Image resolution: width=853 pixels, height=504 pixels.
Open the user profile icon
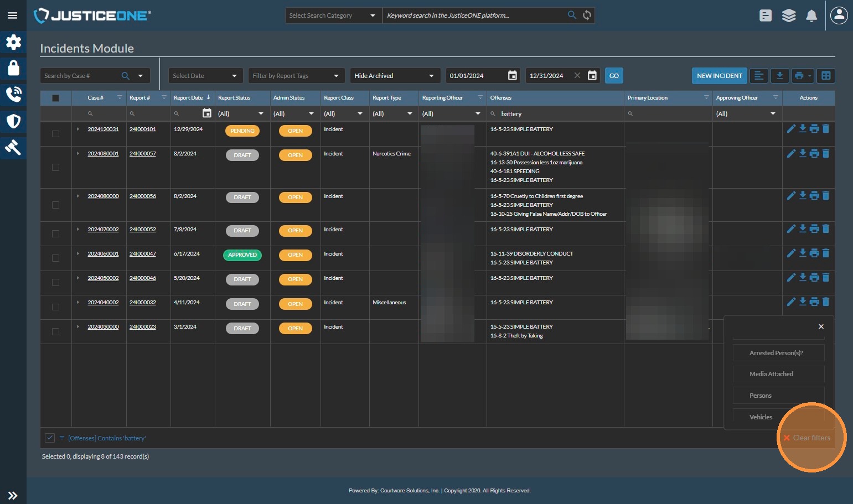[x=839, y=15]
